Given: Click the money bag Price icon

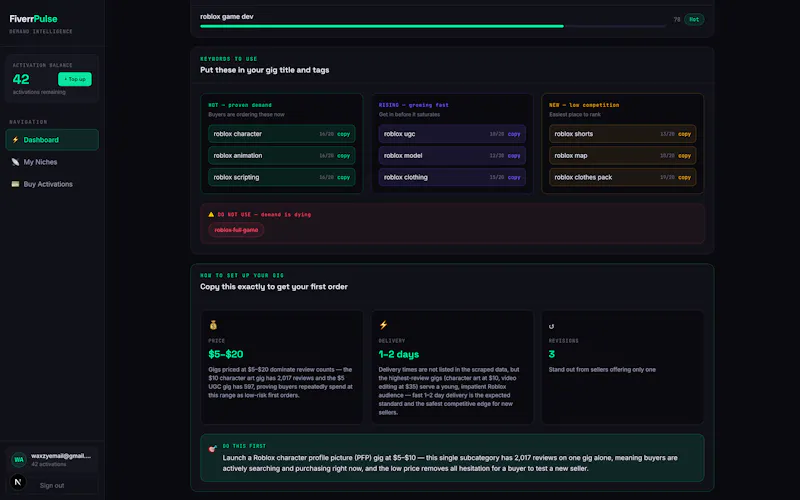Looking at the screenshot, I should 213,325.
